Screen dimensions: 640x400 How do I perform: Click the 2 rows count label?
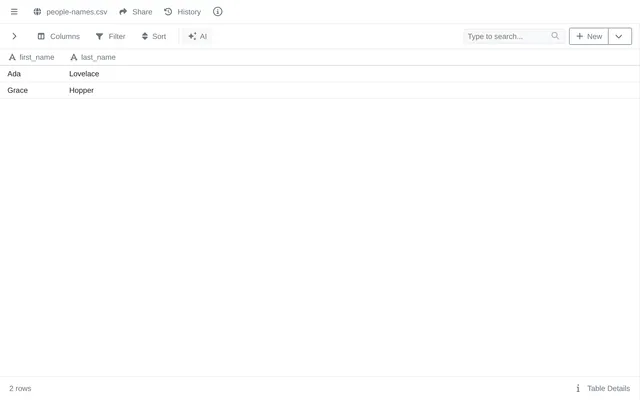coord(20,388)
